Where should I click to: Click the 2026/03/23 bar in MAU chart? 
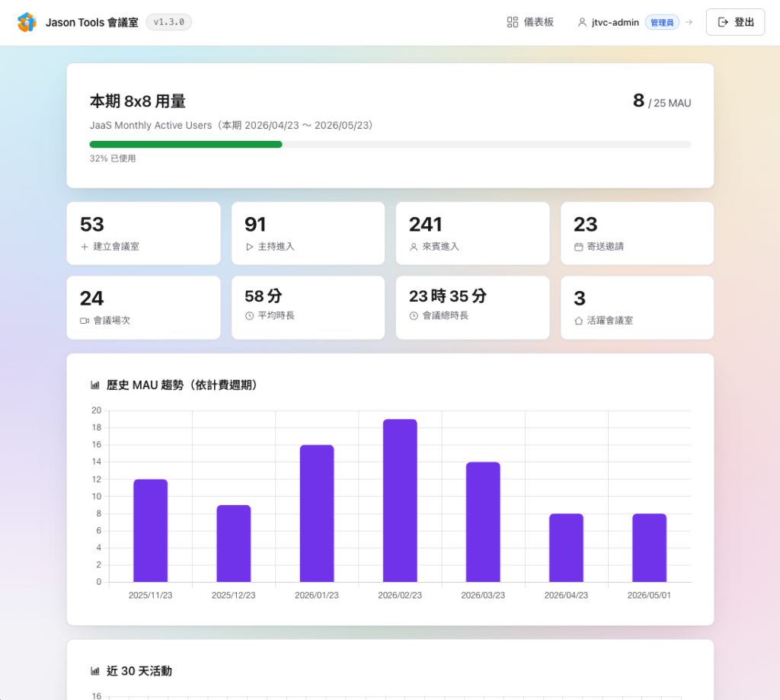[483, 522]
